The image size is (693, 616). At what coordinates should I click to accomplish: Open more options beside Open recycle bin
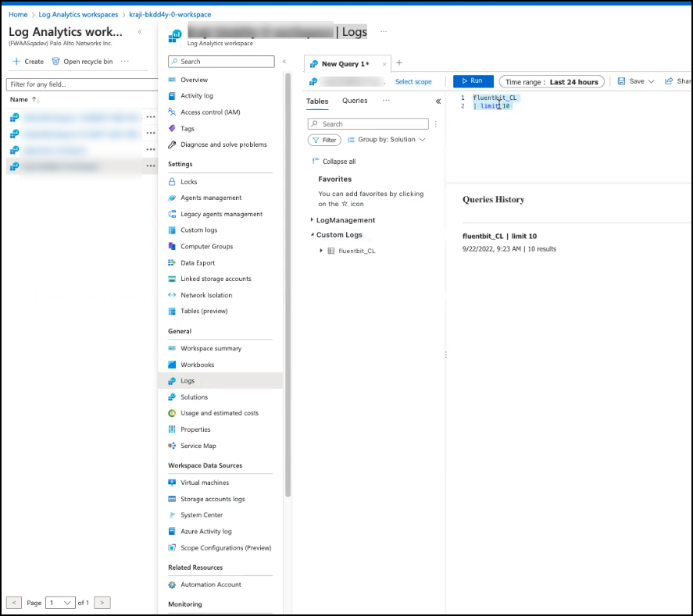pyautogui.click(x=125, y=62)
